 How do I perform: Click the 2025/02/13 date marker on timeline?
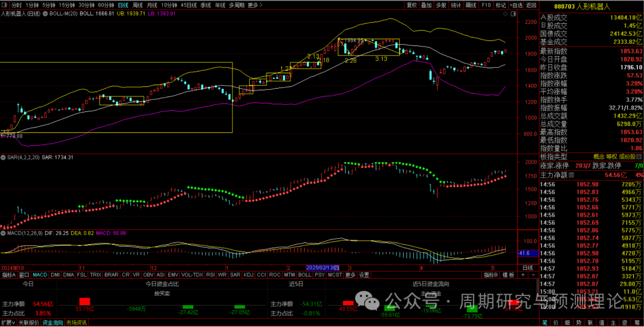click(322, 268)
